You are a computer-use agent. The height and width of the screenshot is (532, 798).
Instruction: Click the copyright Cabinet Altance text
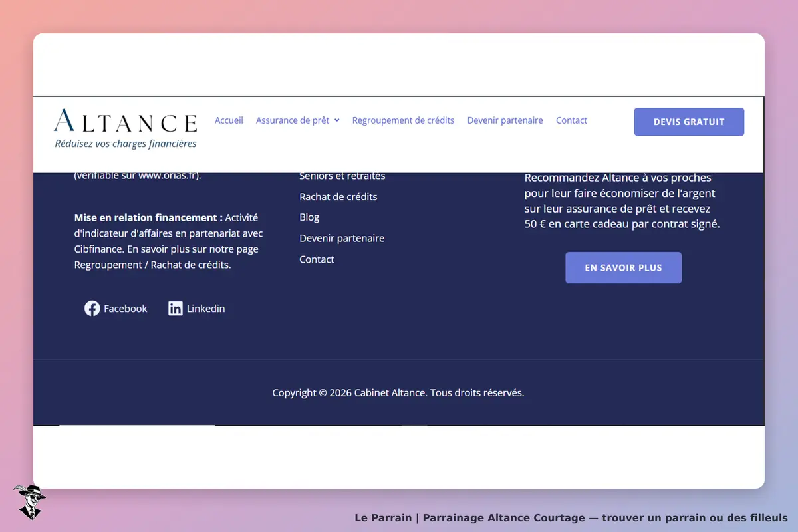398,393
